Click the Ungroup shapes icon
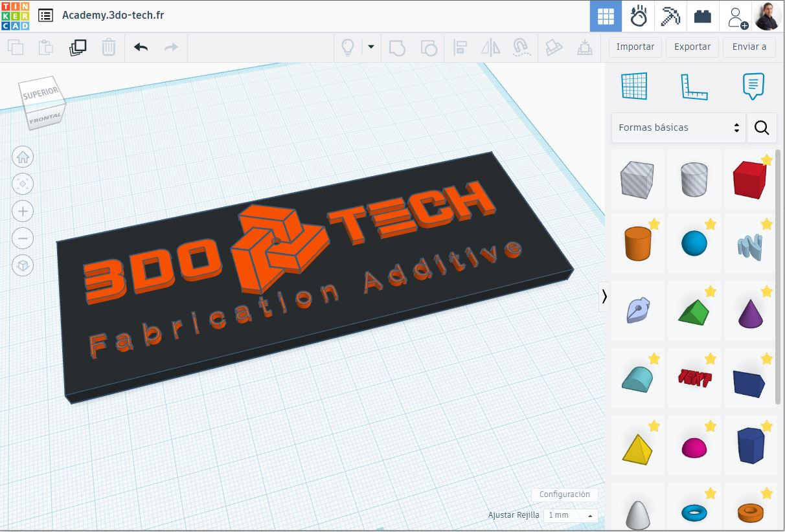This screenshot has width=785, height=532. [428, 47]
